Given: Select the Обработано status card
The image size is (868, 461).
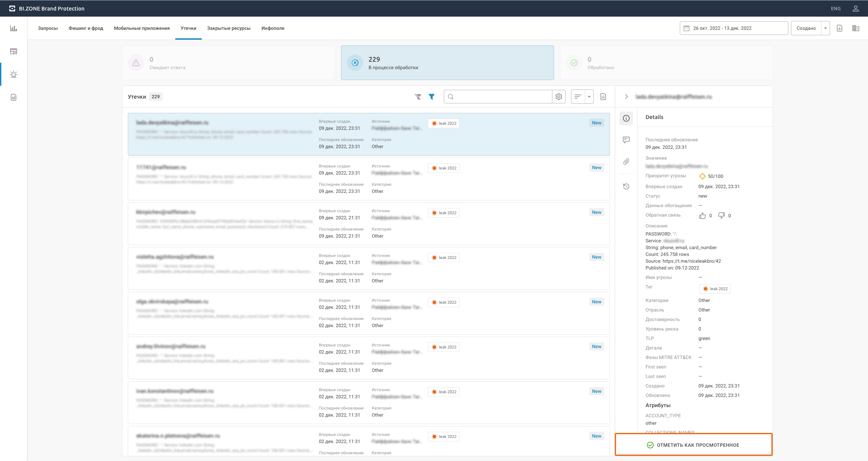Looking at the screenshot, I should pos(667,63).
